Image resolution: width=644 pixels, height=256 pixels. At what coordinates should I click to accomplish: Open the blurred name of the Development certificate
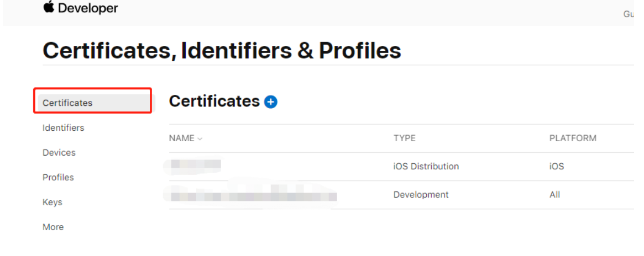click(x=254, y=195)
